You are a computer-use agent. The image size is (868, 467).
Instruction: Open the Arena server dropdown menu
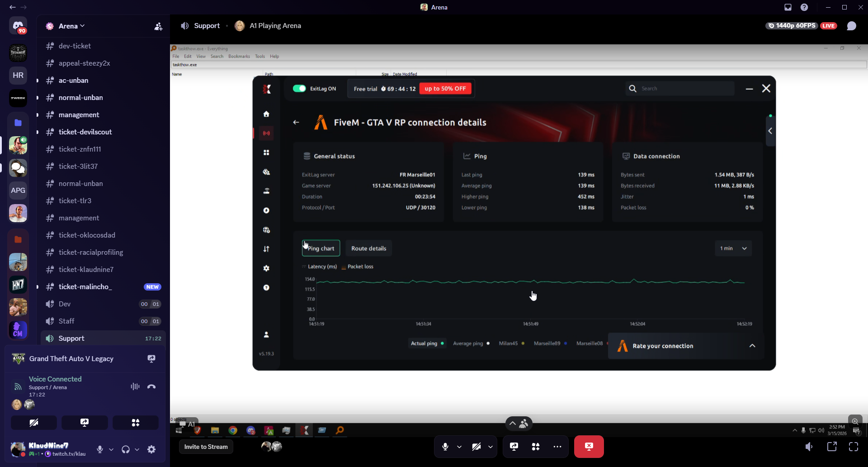[x=71, y=26]
